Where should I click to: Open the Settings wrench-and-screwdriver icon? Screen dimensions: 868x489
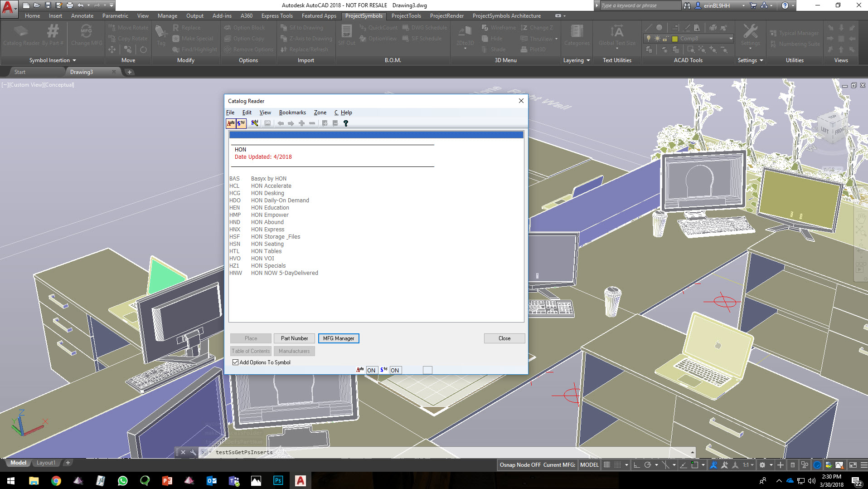click(751, 31)
